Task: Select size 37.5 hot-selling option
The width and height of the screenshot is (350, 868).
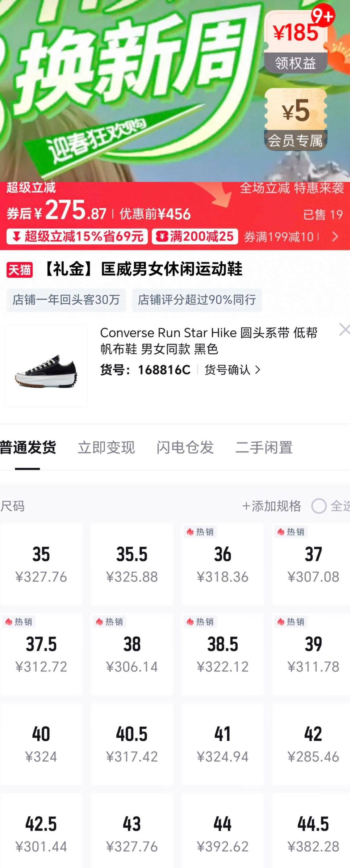Action: click(41, 654)
